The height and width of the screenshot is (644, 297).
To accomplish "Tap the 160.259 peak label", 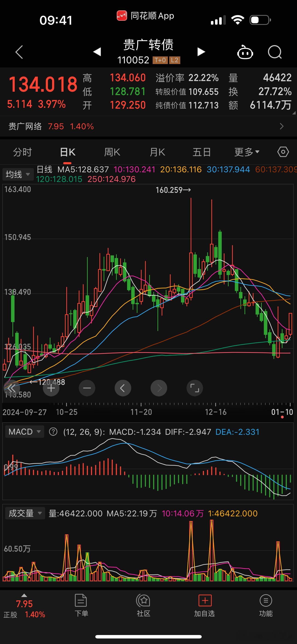I will (173, 190).
